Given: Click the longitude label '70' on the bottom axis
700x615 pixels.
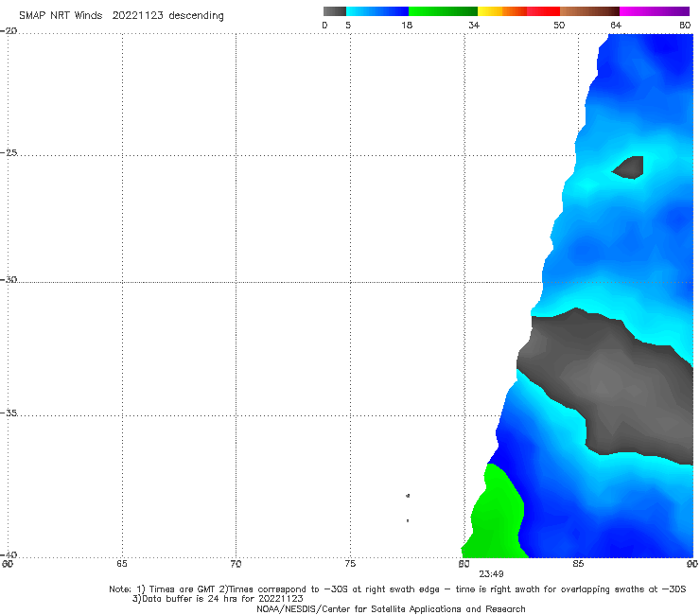Looking at the screenshot, I should [236, 564].
